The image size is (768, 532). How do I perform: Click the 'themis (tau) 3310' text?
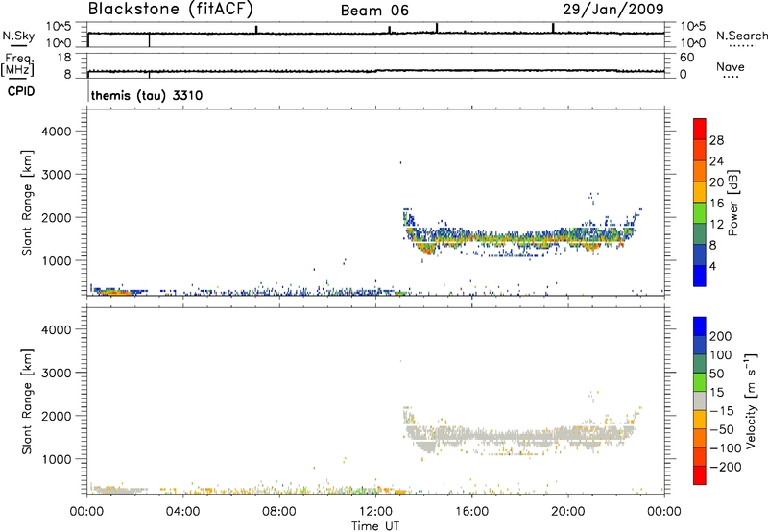(147, 95)
